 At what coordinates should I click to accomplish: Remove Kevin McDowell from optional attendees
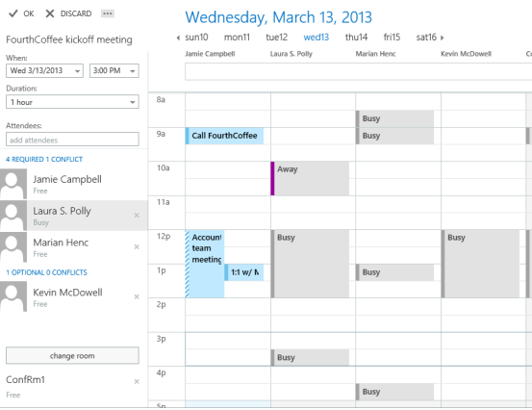coord(137,296)
